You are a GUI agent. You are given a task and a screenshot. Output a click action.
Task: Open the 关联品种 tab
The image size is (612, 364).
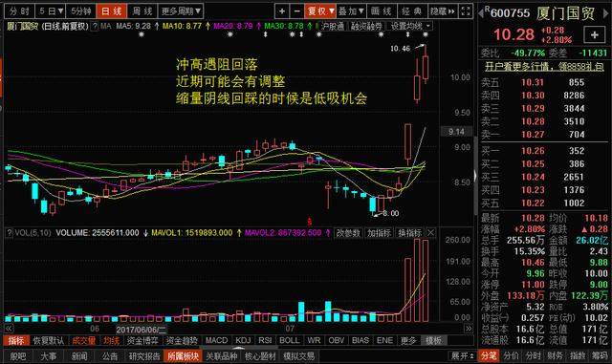222,356
